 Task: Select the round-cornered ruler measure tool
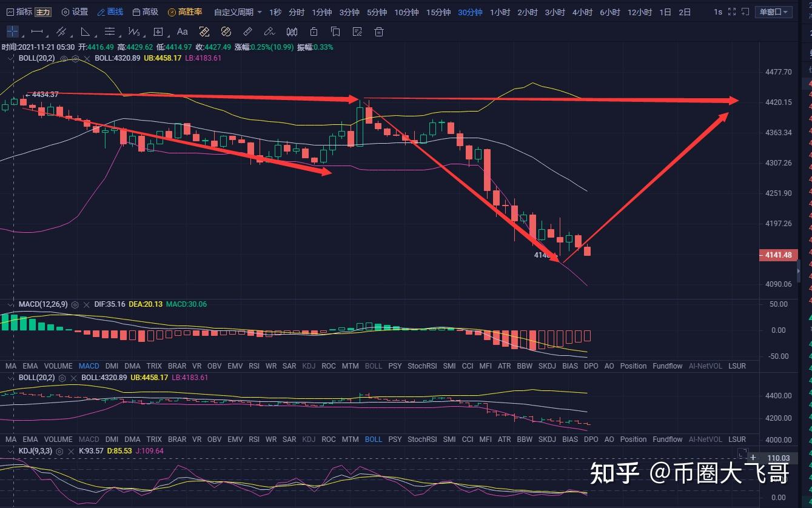point(226,32)
